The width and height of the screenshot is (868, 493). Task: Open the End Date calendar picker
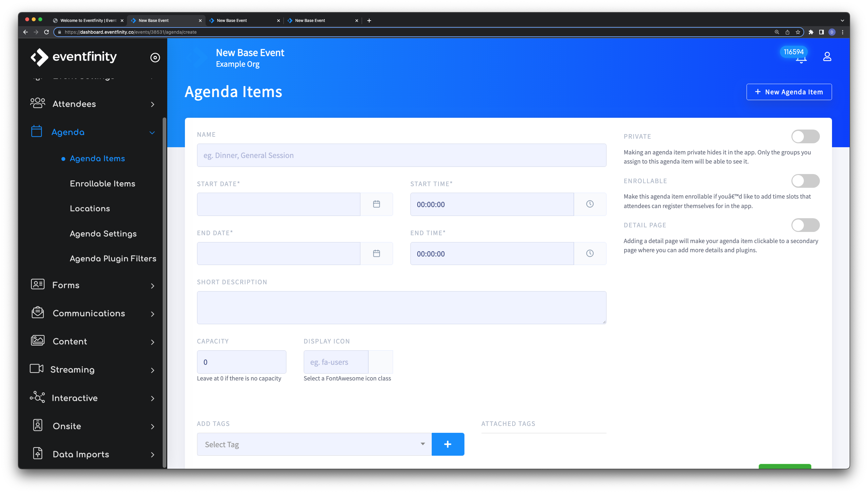pos(377,254)
